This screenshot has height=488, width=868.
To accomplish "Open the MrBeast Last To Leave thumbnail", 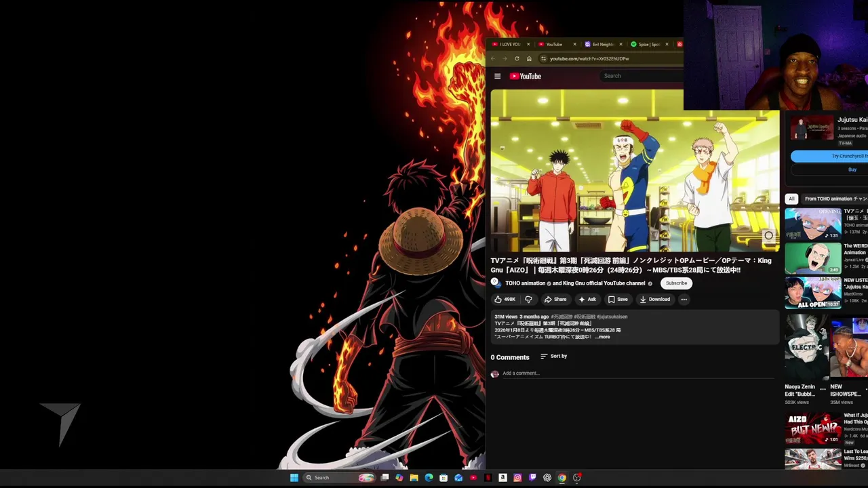I will tap(813, 459).
